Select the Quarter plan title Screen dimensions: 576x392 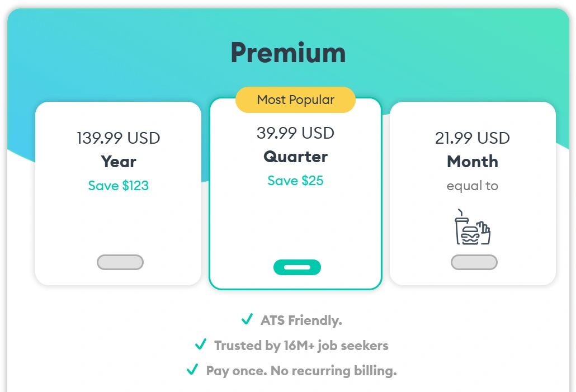pyautogui.click(x=295, y=157)
